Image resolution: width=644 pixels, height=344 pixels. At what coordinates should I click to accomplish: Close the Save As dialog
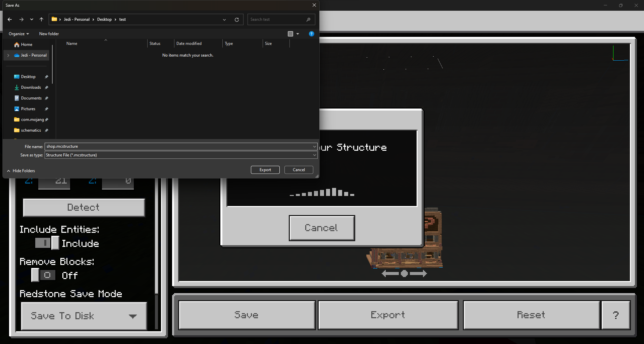(x=314, y=5)
